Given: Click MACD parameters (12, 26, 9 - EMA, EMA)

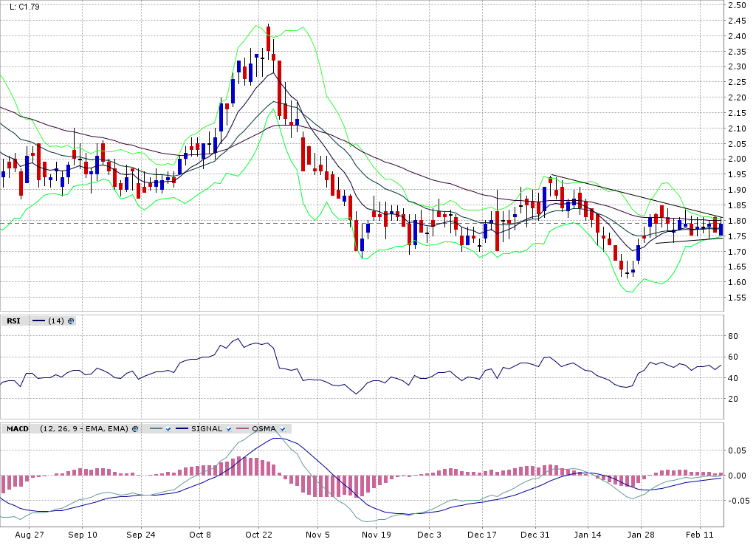Looking at the screenshot, I should [x=84, y=428].
